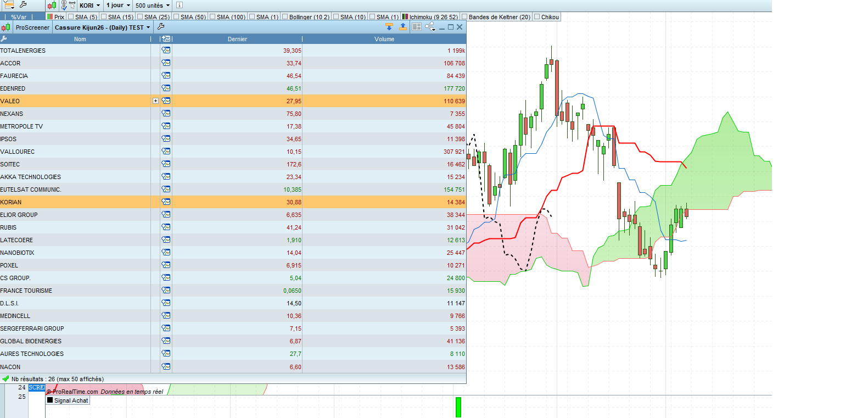
Task: Open the chart icon for METROPOLE TV row
Action: [166, 126]
